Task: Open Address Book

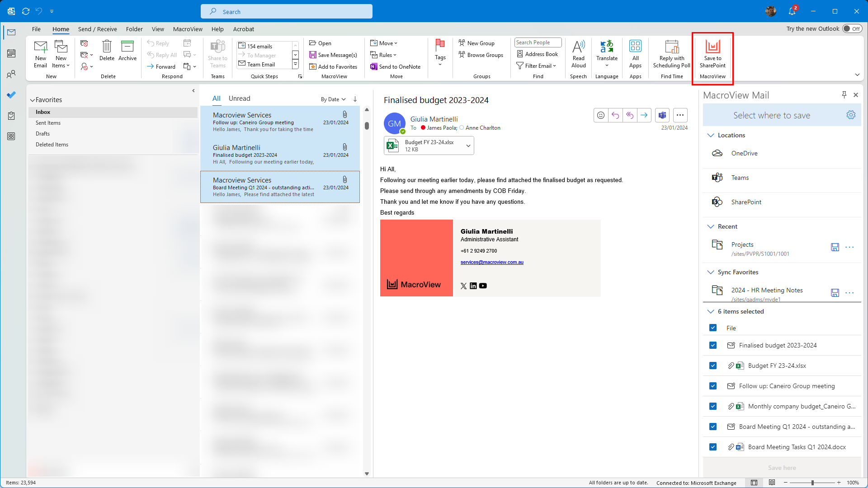Action: pos(537,54)
